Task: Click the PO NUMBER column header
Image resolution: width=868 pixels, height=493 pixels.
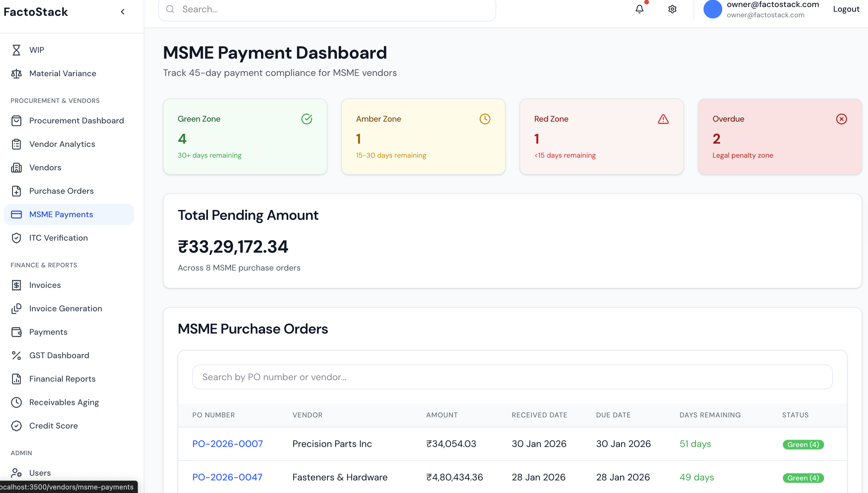Action: click(213, 415)
